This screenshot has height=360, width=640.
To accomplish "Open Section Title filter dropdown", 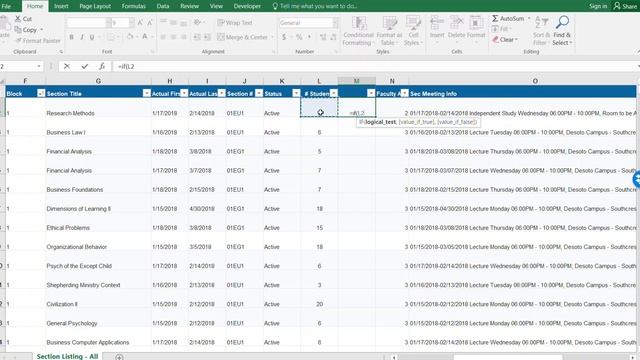I will pyautogui.click(x=147, y=93).
